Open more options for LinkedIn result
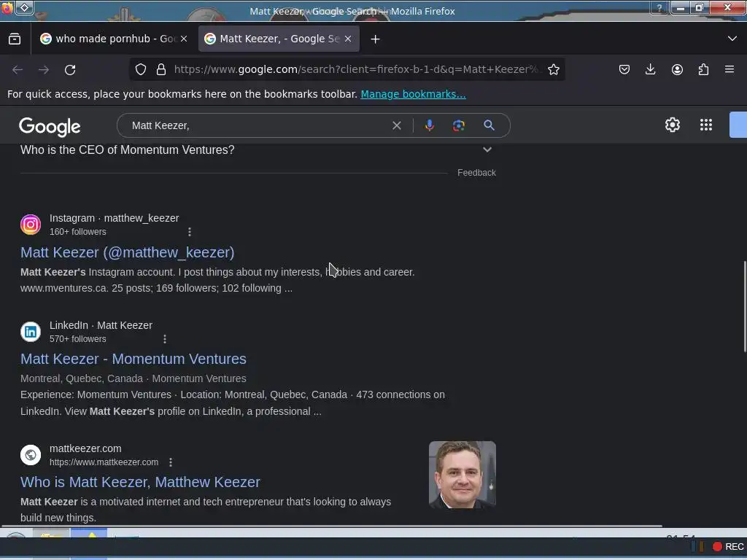Image resolution: width=747 pixels, height=560 pixels. (x=165, y=339)
